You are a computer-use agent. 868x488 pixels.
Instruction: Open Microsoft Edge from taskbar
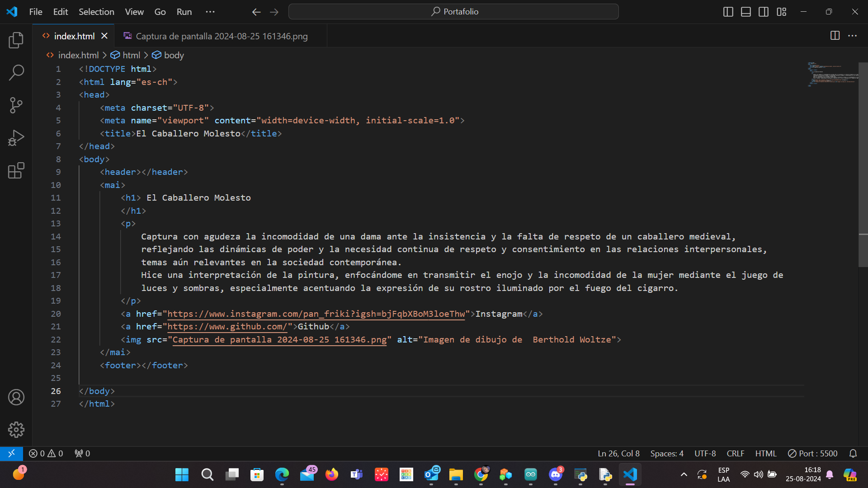(282, 474)
